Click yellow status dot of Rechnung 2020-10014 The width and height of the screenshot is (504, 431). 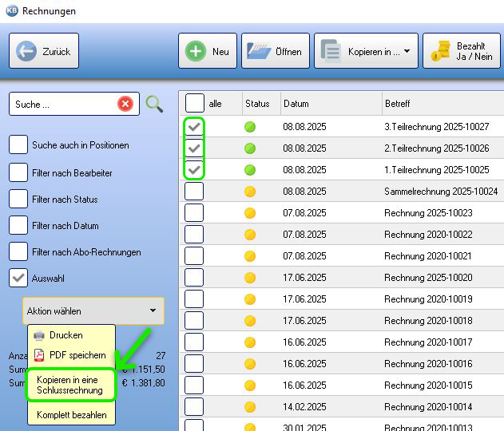(x=250, y=406)
